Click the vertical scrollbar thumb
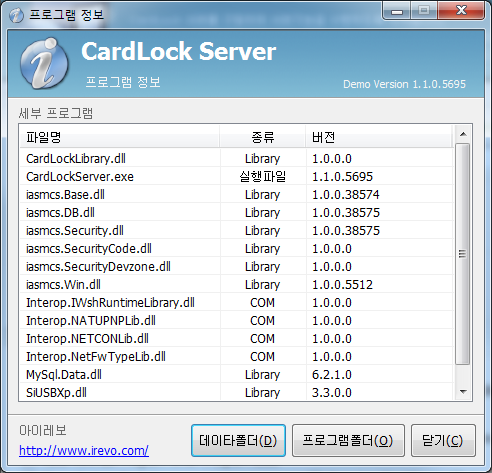Viewport: 492px width, 473px height. click(463, 254)
